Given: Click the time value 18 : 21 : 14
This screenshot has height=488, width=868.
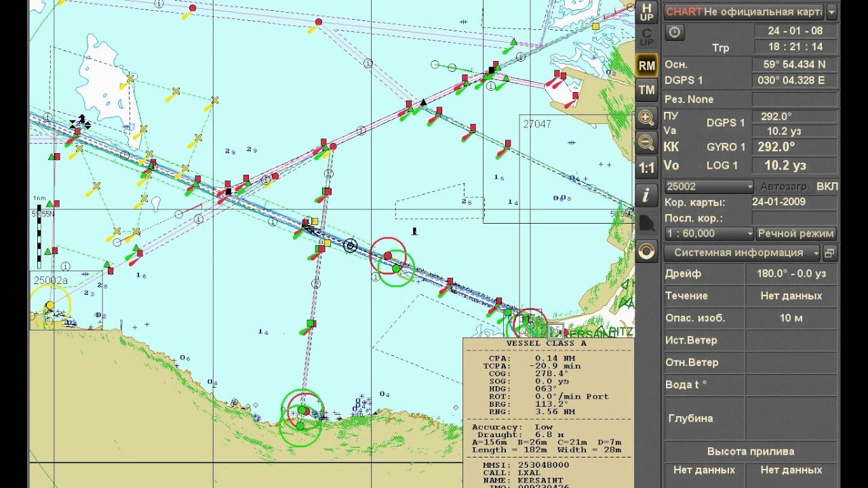Looking at the screenshot, I should pos(795,47).
